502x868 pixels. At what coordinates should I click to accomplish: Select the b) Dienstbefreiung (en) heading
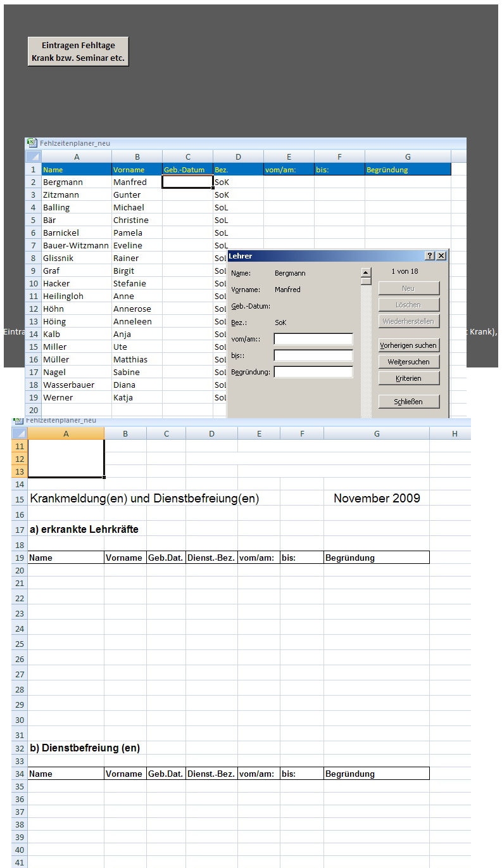[x=85, y=748]
